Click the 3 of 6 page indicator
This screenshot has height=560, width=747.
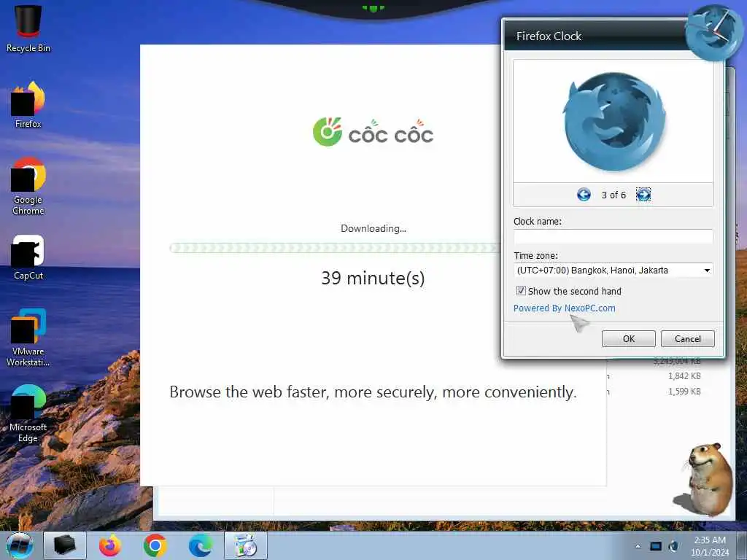tap(614, 195)
